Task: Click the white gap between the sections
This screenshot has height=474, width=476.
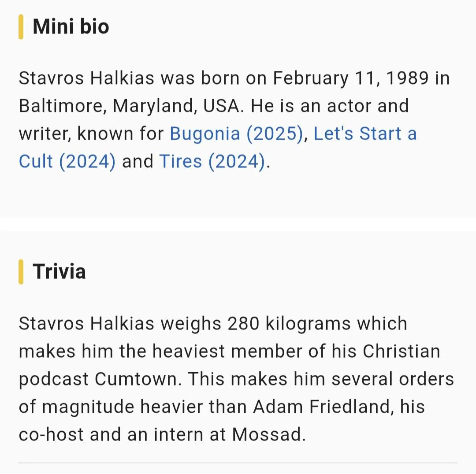Action: pos(238,224)
